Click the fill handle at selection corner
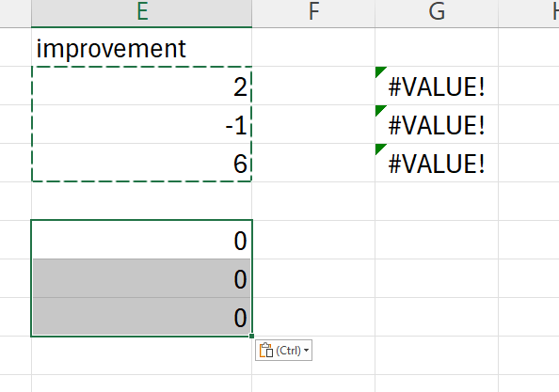 click(251, 336)
